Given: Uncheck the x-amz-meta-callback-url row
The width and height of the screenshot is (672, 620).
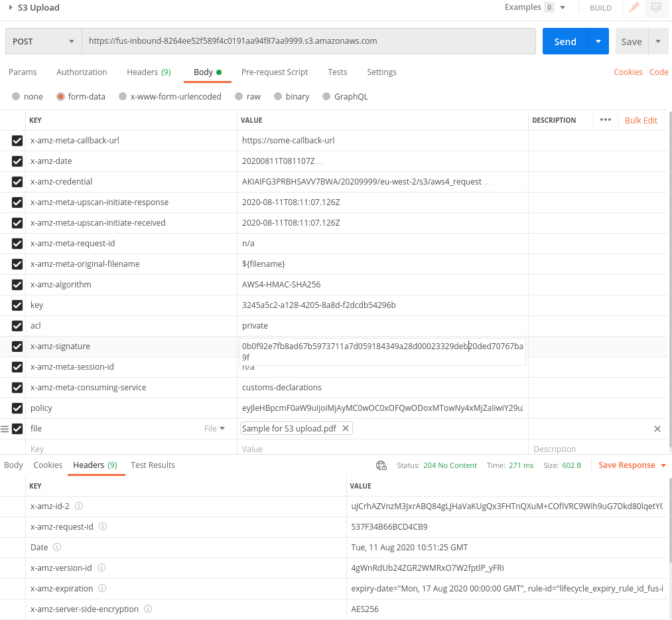Looking at the screenshot, I should [17, 141].
